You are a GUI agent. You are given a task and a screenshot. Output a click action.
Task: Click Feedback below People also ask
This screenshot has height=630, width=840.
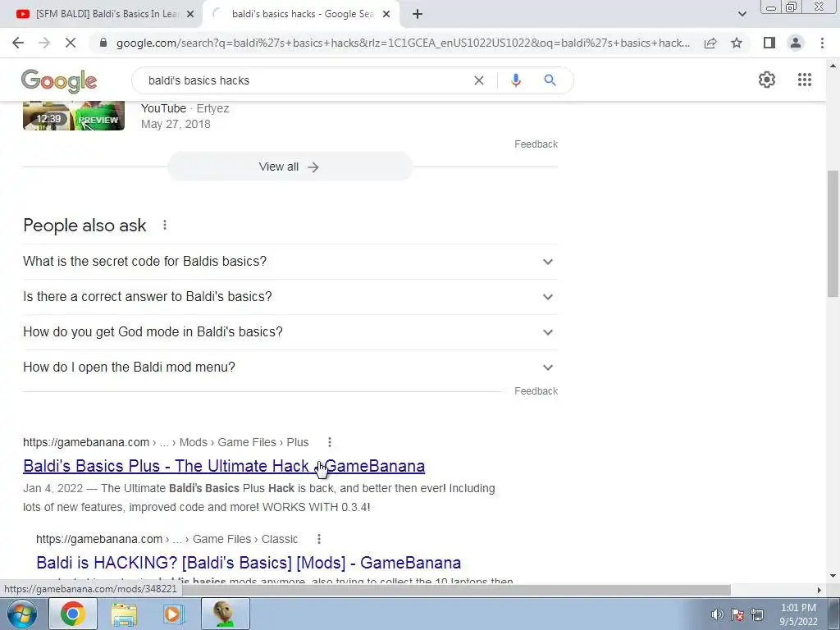click(x=536, y=391)
